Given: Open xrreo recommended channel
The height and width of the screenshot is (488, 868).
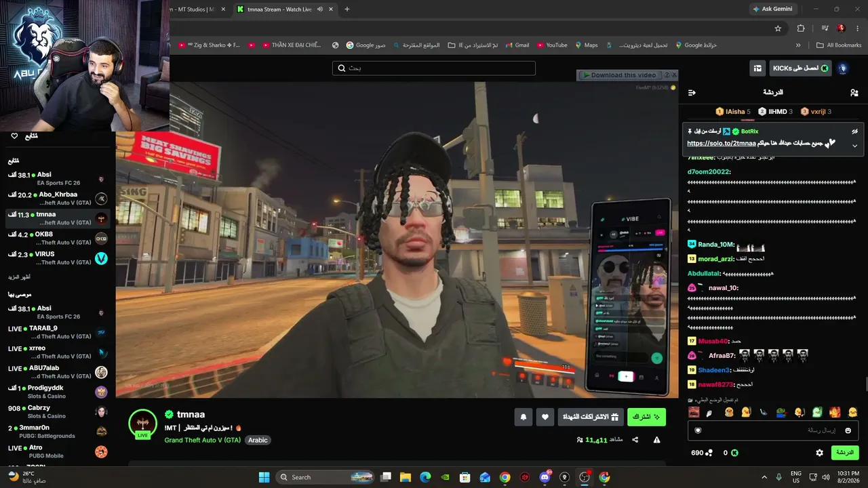Looking at the screenshot, I should pyautogui.click(x=58, y=352).
